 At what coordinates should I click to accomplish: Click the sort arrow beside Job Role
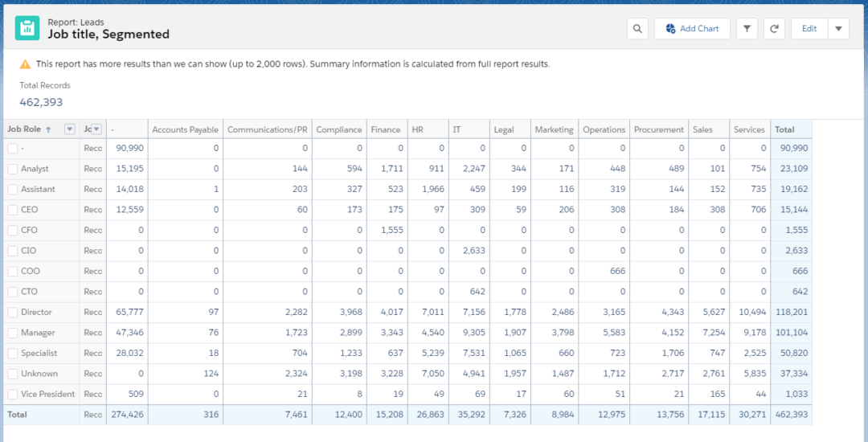tap(48, 129)
